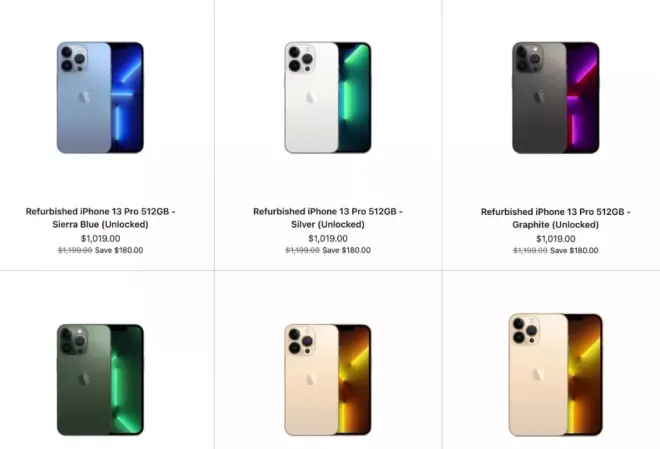This screenshot has width=660, height=449.
Task: Open the middle gold iPhone image
Action: [328, 380]
